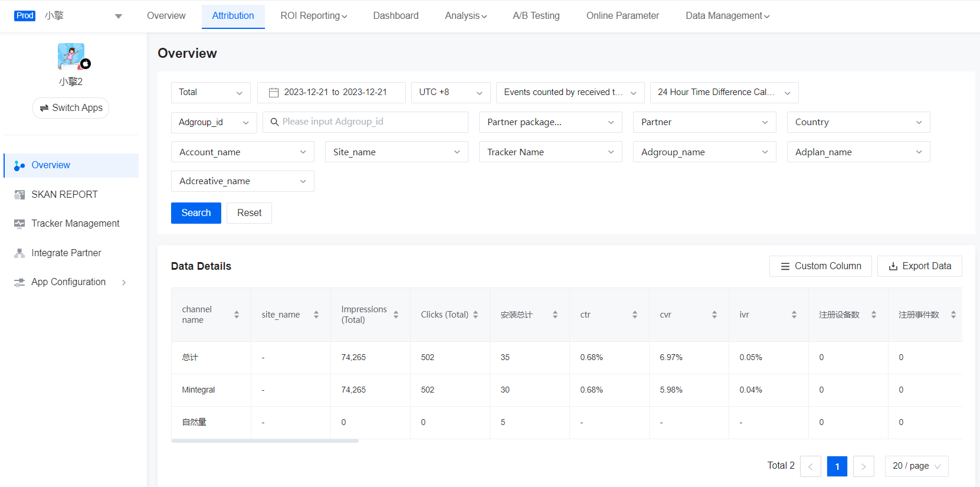Viewport: 980px width, 487px height.
Task: Click the Export Data button
Action: tap(919, 266)
